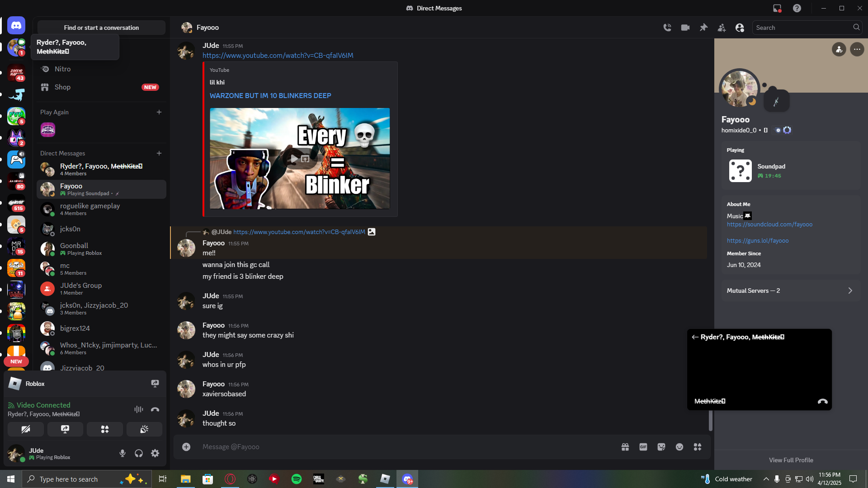868x488 pixels.
Task: Open the YouTube link in JUde's message
Action: point(278,56)
